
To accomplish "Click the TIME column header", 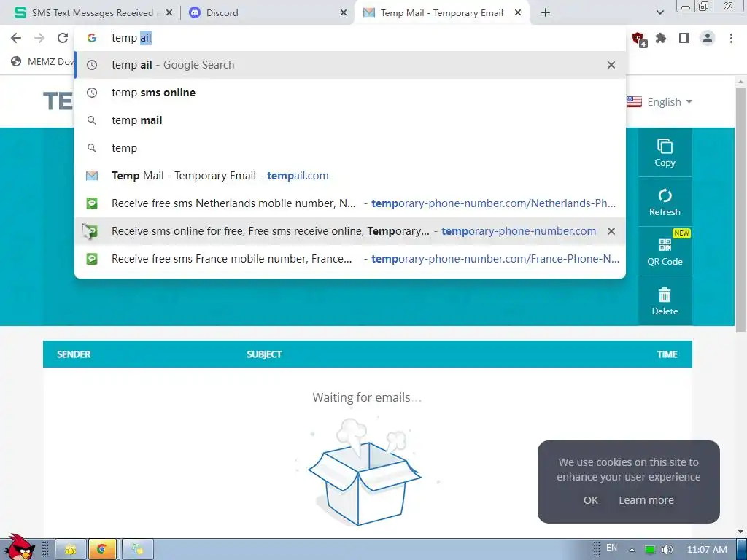I will point(667,354).
